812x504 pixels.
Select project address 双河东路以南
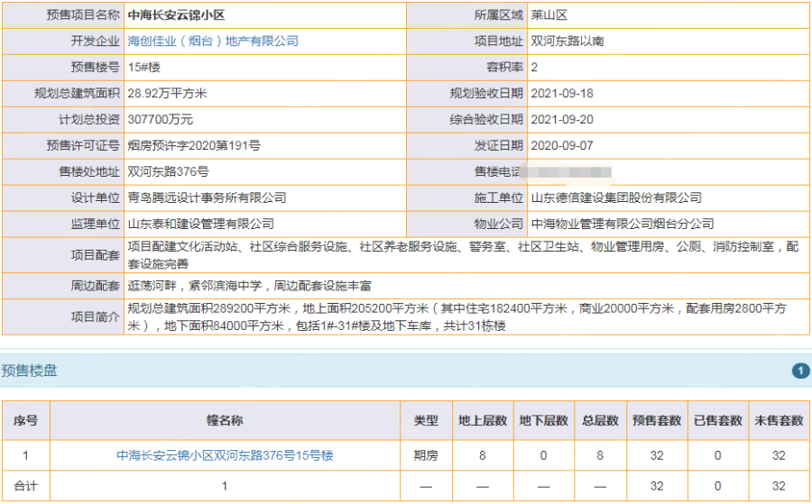(x=567, y=41)
